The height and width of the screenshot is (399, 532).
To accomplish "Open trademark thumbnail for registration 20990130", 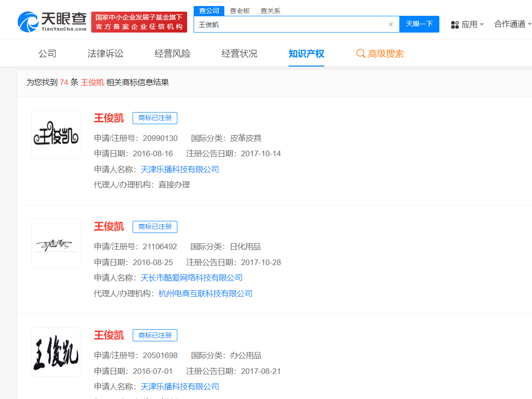I will tap(56, 134).
